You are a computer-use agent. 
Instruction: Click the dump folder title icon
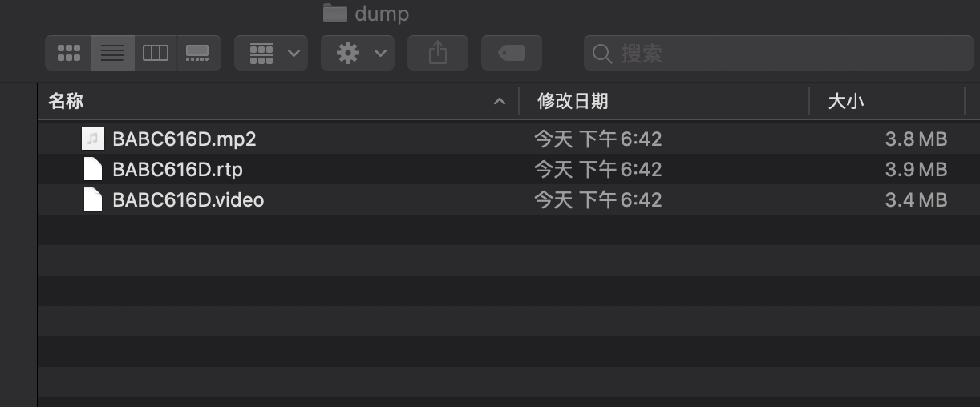click(334, 13)
